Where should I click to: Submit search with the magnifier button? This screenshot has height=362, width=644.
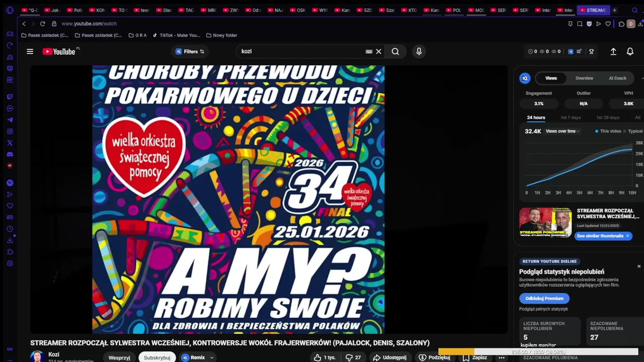pos(395,51)
